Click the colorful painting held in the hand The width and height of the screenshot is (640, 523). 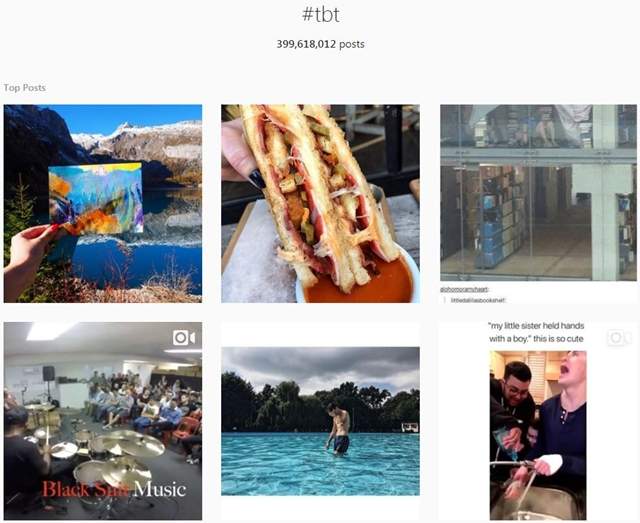point(96,199)
